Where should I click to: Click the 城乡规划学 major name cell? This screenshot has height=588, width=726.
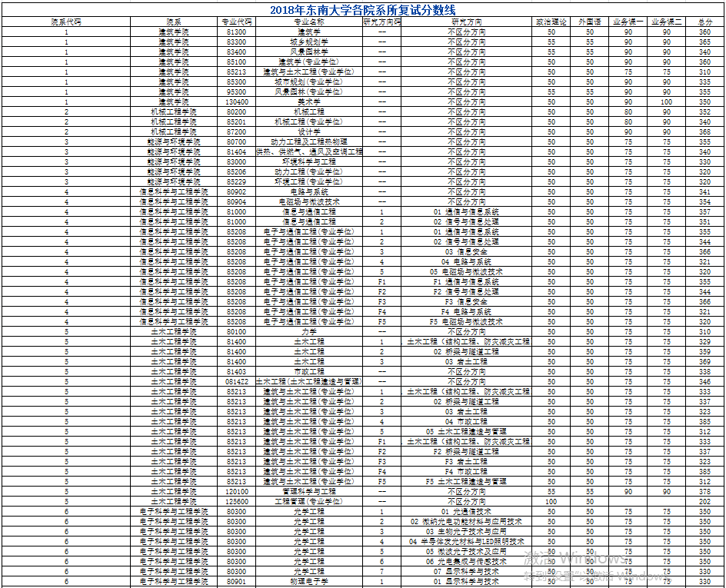309,42
